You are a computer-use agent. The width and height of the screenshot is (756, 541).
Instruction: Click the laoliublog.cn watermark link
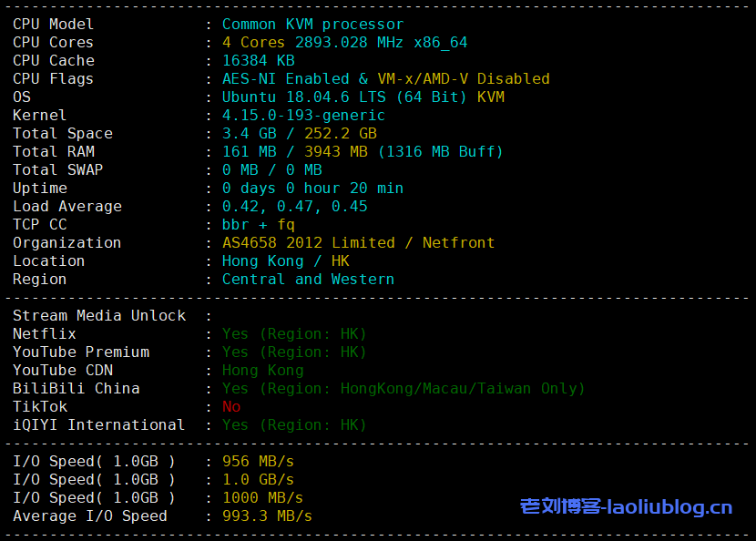pyautogui.click(x=626, y=506)
